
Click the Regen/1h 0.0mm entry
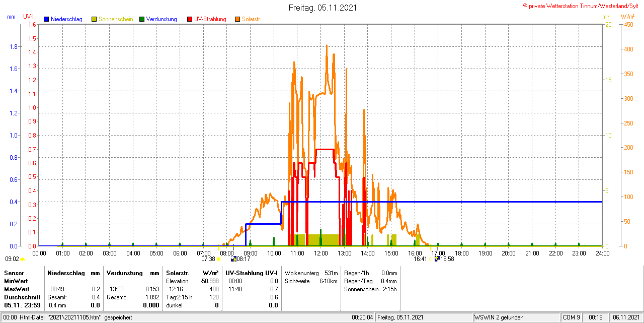[x=370, y=273]
